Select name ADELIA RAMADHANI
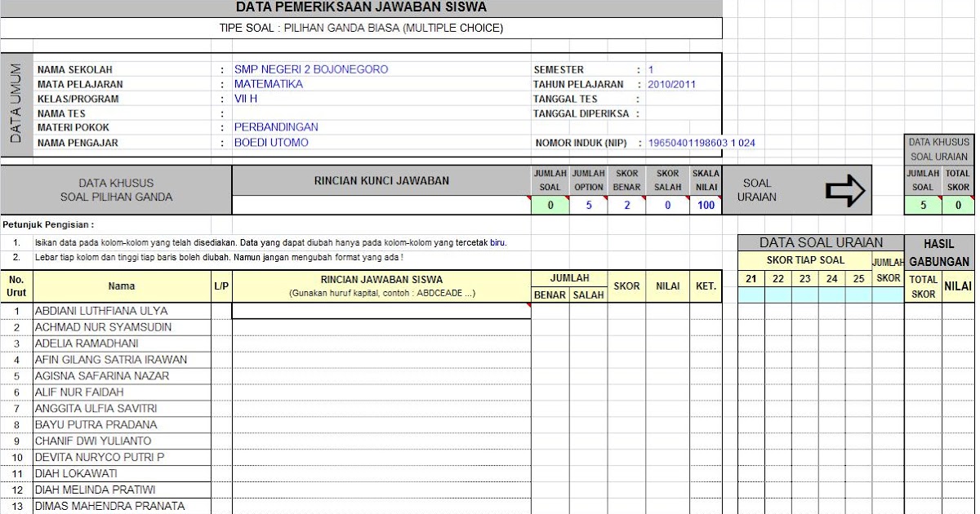 coord(87,343)
